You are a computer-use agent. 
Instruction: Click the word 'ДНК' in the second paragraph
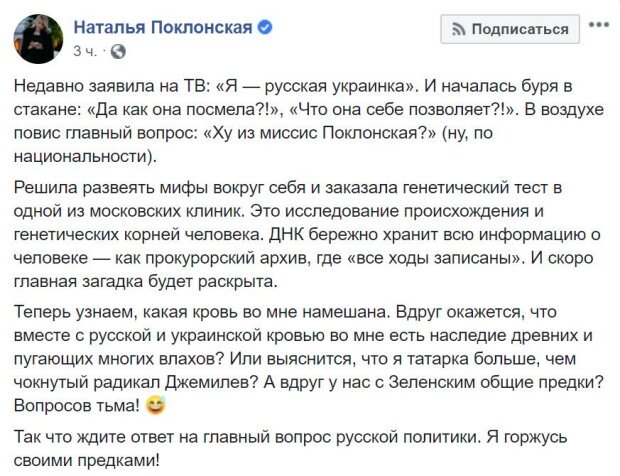point(287,235)
